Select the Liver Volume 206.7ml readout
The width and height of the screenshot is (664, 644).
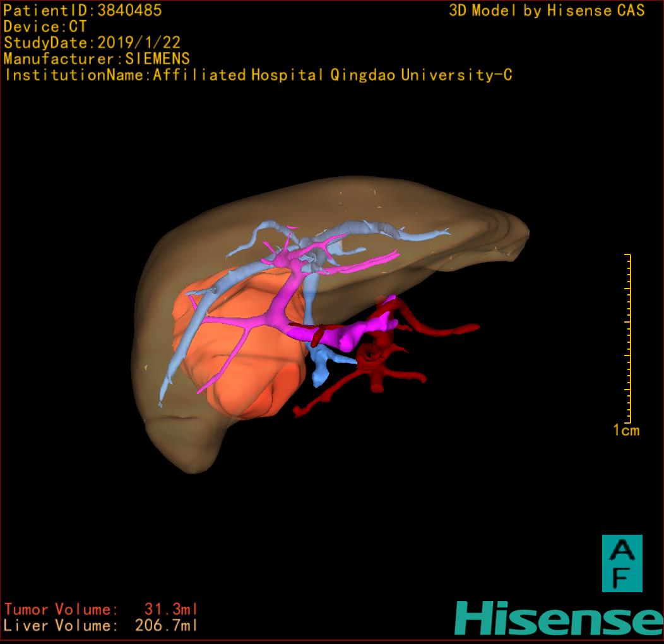[101, 626]
